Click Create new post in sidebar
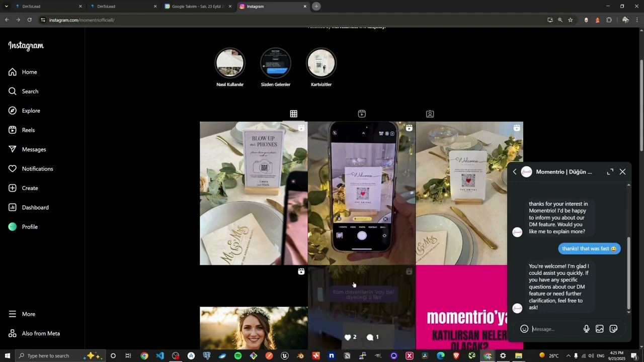The width and height of the screenshot is (644, 362). point(23,188)
